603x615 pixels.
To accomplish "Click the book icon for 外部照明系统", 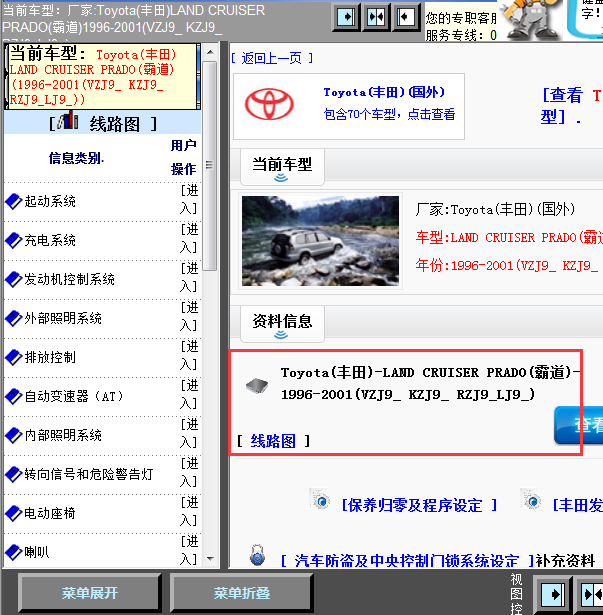I will click(13, 318).
